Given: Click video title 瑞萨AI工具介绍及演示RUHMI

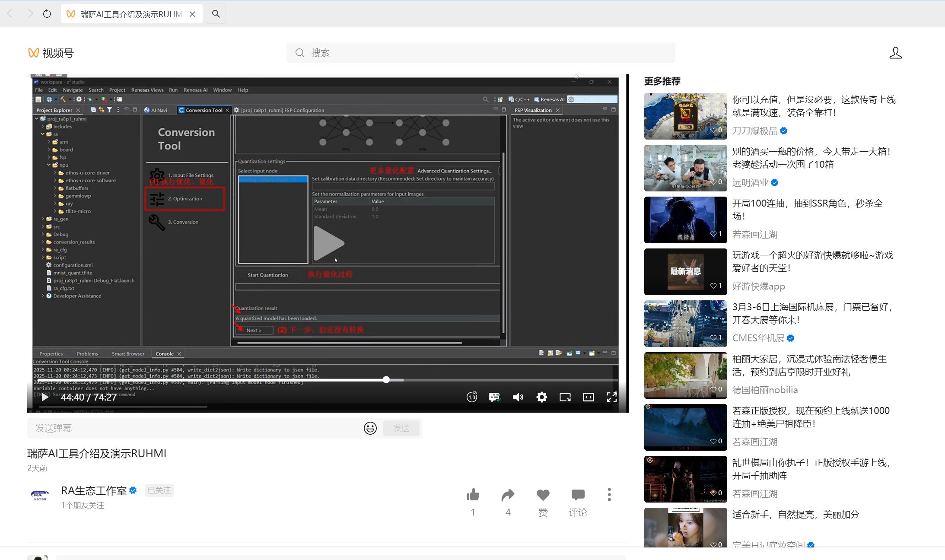Looking at the screenshot, I should [x=97, y=453].
